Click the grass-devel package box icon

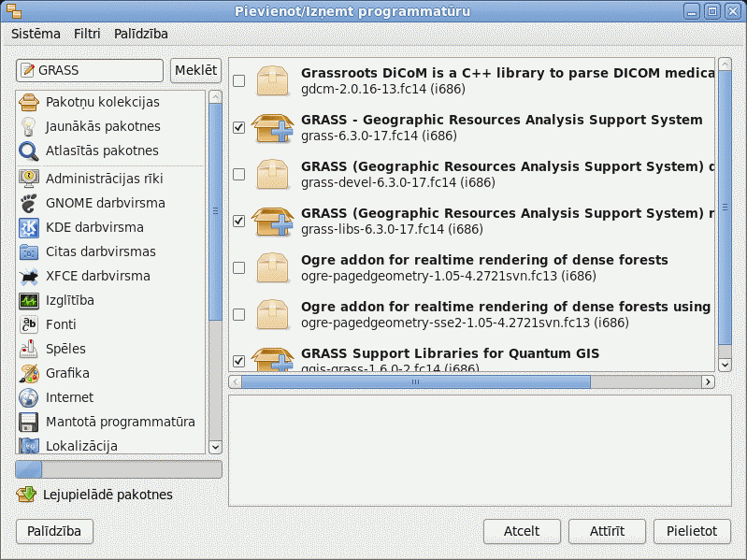(272, 174)
